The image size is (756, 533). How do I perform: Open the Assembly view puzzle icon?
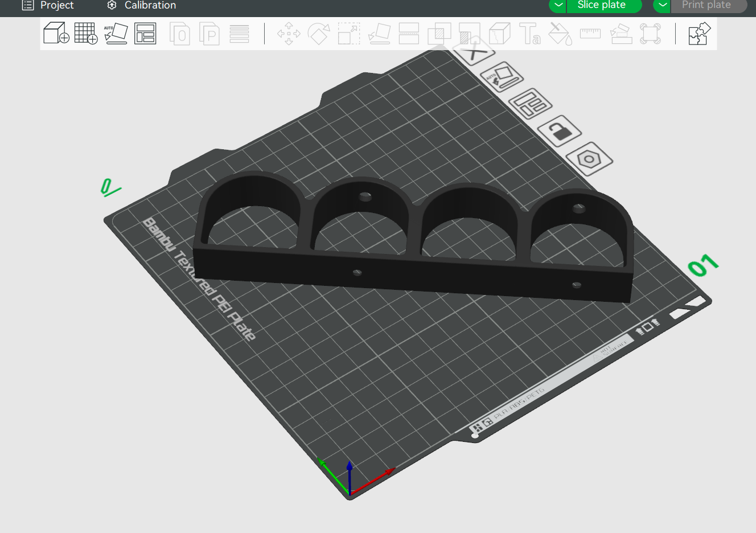(700, 34)
